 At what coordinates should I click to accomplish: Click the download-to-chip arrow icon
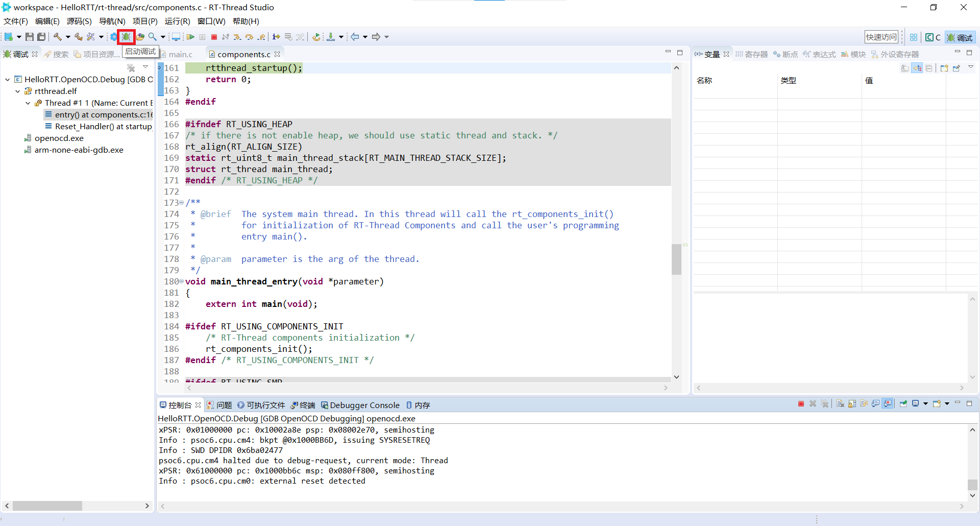click(x=331, y=37)
